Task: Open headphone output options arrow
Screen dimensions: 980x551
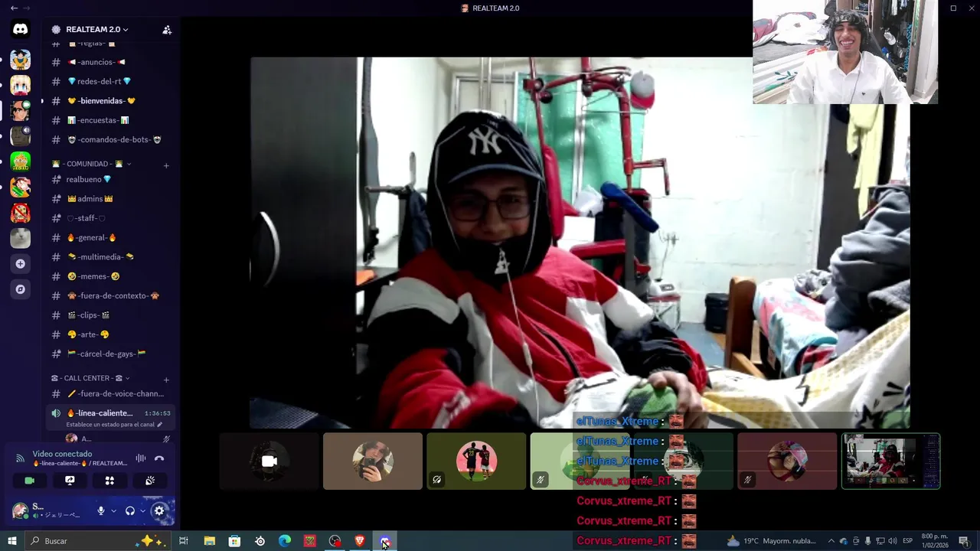Action: click(x=142, y=510)
